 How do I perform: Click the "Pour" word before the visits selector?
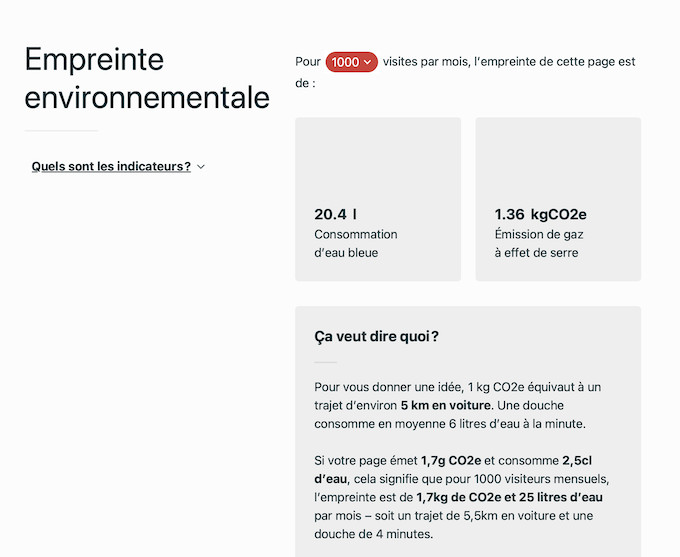(308, 62)
